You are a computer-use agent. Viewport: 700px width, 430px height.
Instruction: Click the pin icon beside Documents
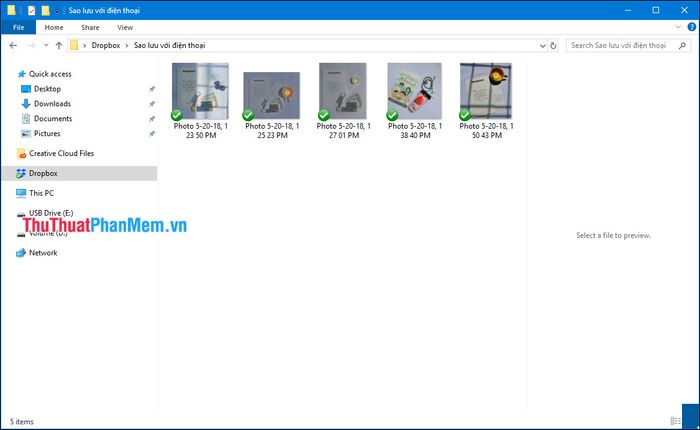(x=152, y=119)
